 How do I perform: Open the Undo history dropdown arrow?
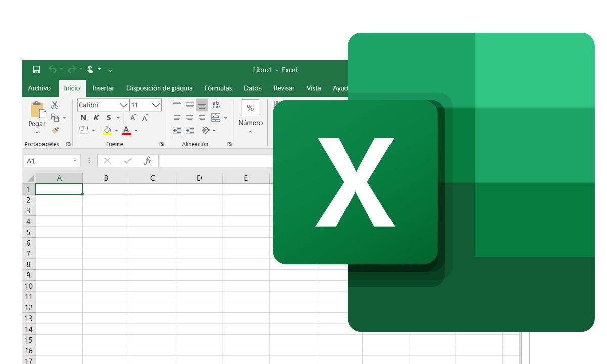pyautogui.click(x=61, y=69)
